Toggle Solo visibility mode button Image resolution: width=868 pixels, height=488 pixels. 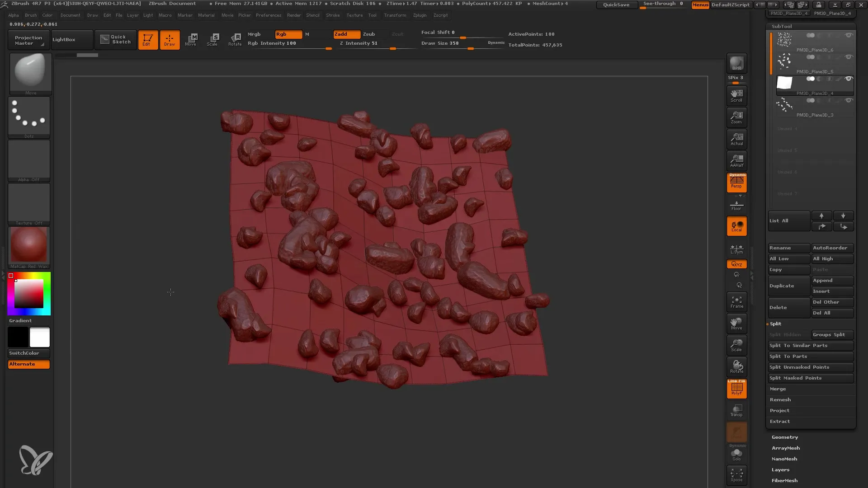[x=737, y=455]
